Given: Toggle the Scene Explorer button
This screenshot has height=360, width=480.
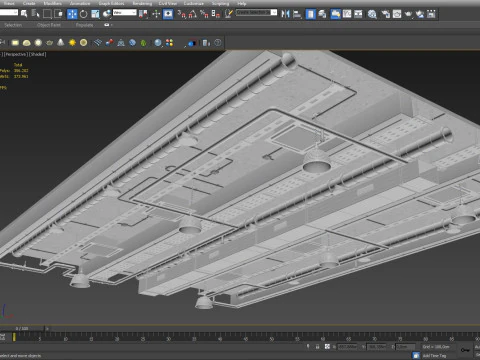Looking at the screenshot, I should [x=311, y=14].
